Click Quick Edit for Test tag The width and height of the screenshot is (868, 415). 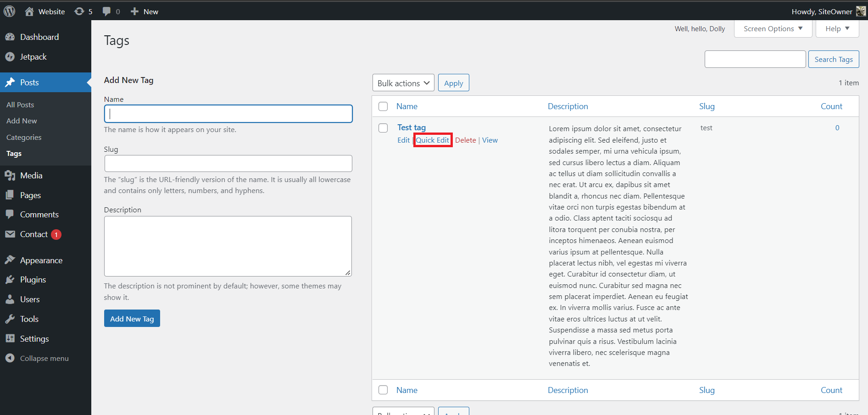(x=432, y=140)
